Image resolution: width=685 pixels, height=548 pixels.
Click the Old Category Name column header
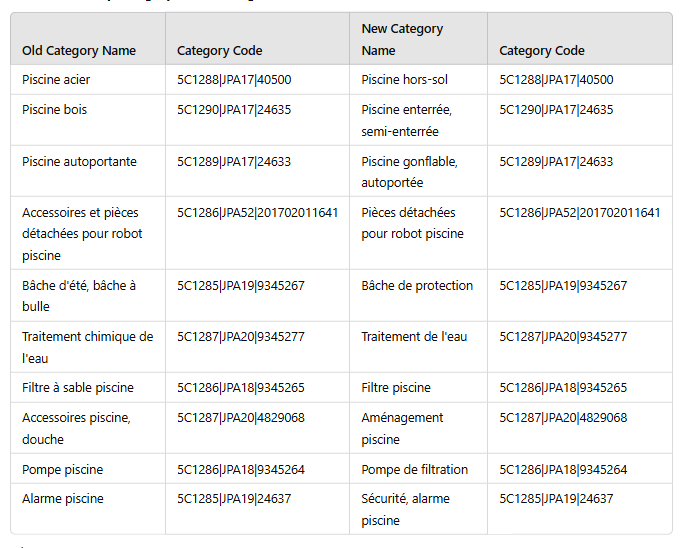(79, 51)
